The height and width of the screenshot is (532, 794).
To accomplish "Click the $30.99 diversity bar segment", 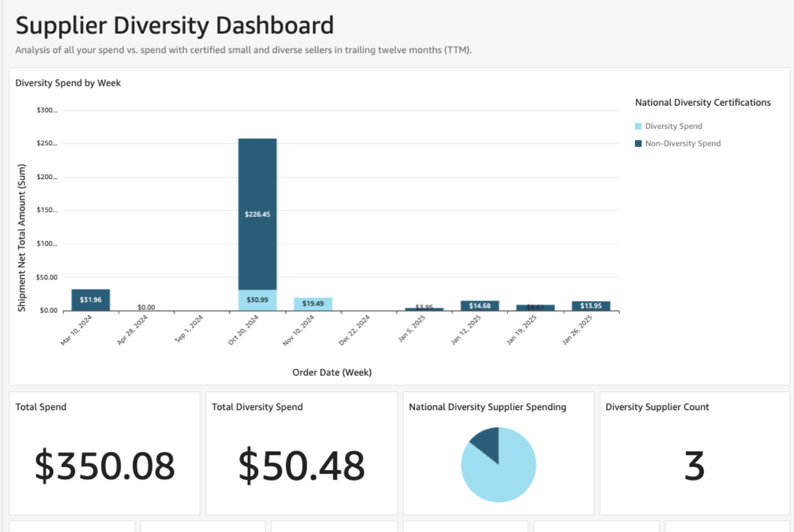I will [257, 300].
